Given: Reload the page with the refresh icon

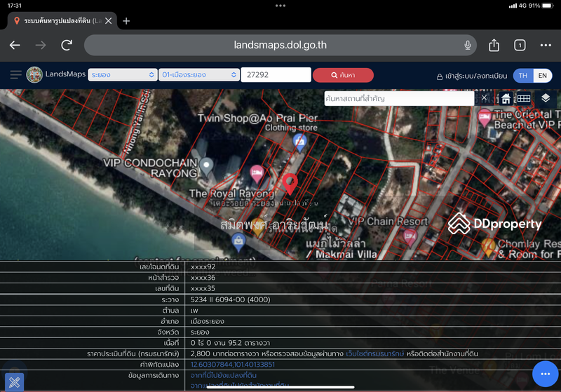Looking at the screenshot, I should click(x=67, y=45).
